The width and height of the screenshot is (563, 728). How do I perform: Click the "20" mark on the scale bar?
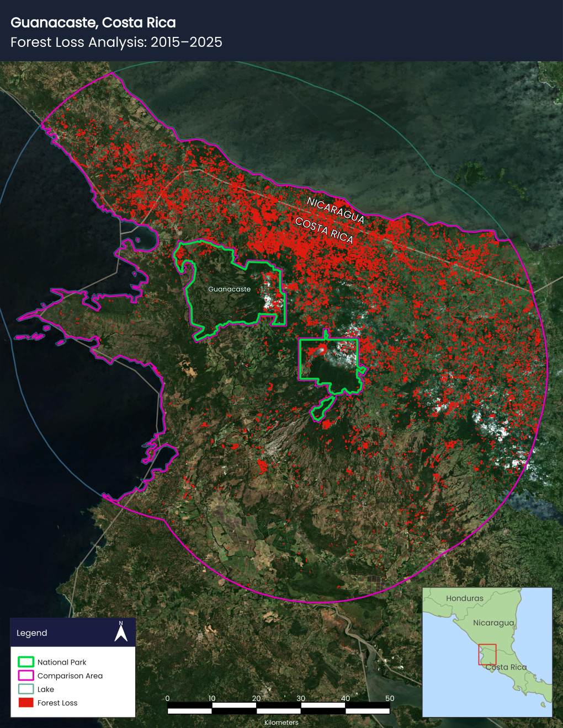click(257, 698)
